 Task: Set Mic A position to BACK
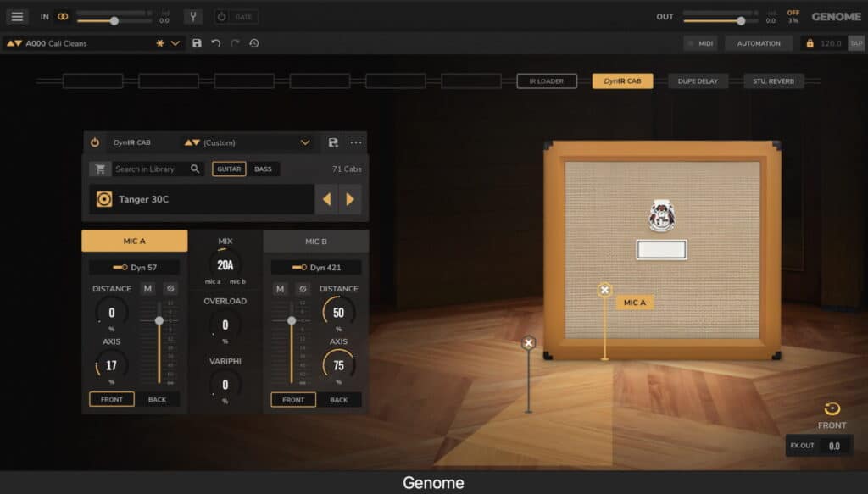click(157, 399)
